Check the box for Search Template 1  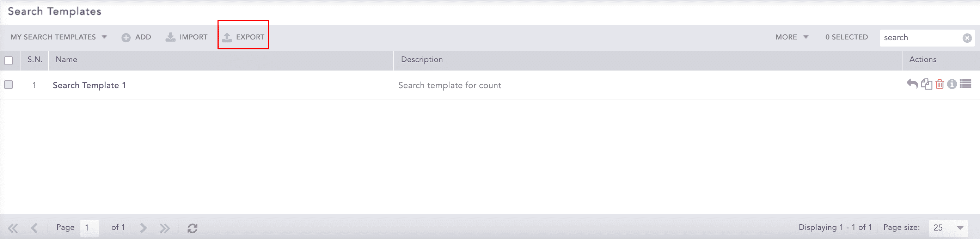(8, 85)
